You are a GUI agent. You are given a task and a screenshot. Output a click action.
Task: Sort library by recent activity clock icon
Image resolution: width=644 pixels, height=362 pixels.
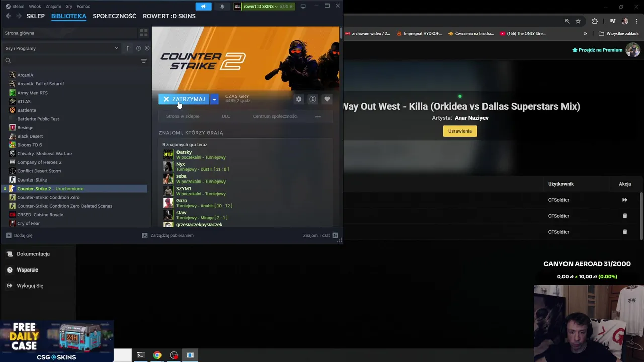point(138,48)
